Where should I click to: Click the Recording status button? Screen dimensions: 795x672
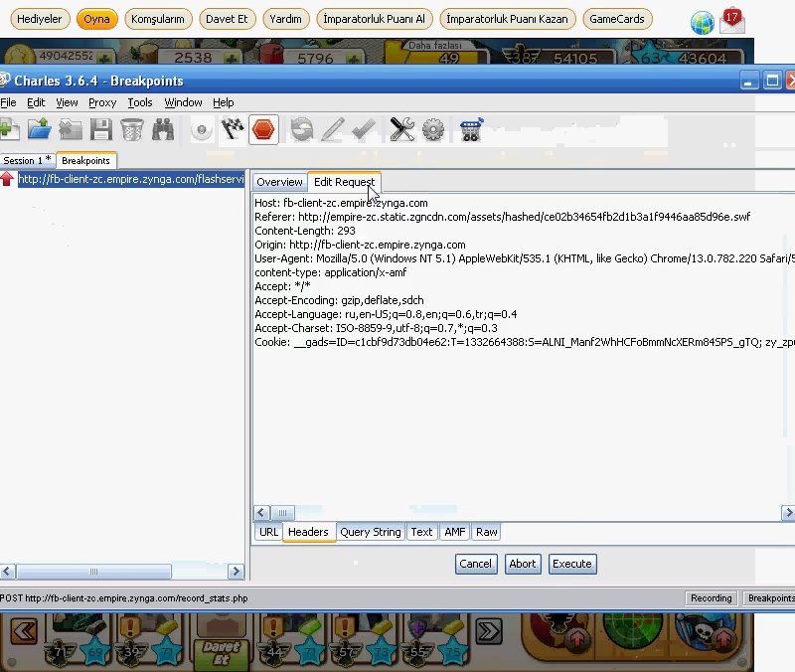(711, 598)
